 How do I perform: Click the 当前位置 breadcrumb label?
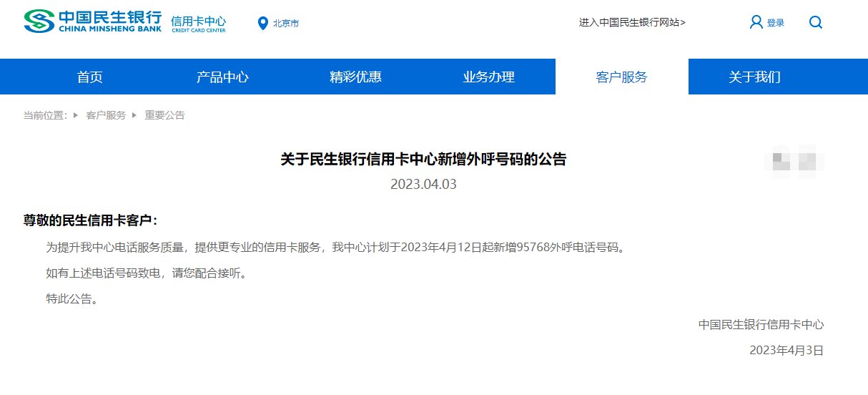pos(45,115)
